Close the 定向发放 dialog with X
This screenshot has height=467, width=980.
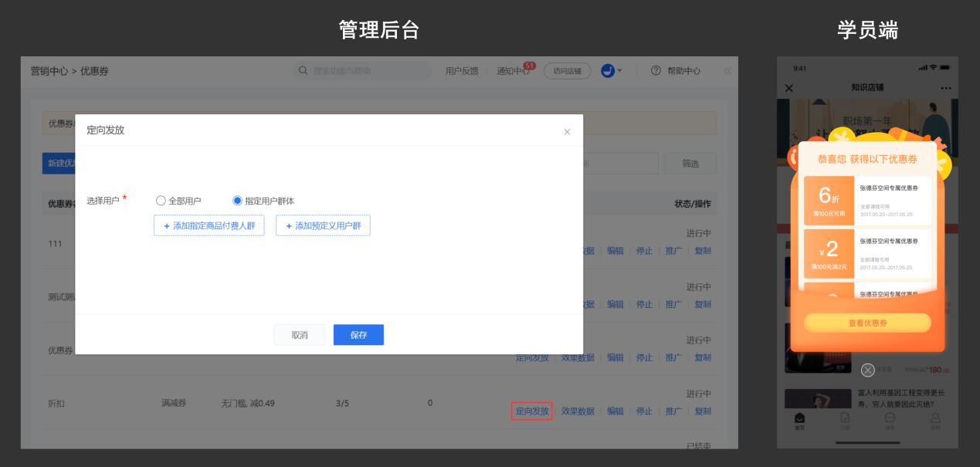point(567,132)
